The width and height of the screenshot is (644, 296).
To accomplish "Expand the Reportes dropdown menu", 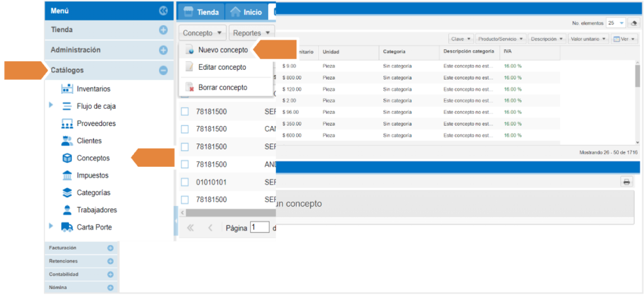I will pyautogui.click(x=252, y=33).
